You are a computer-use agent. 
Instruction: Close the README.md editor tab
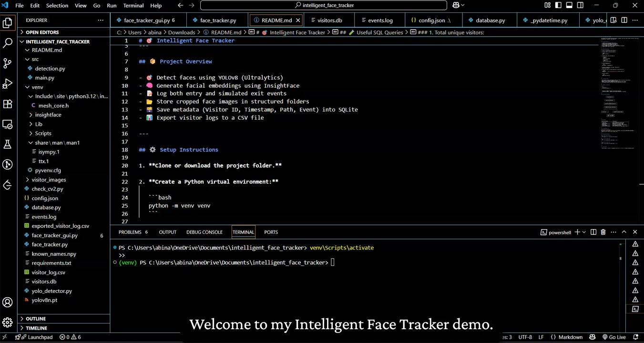pyautogui.click(x=298, y=20)
